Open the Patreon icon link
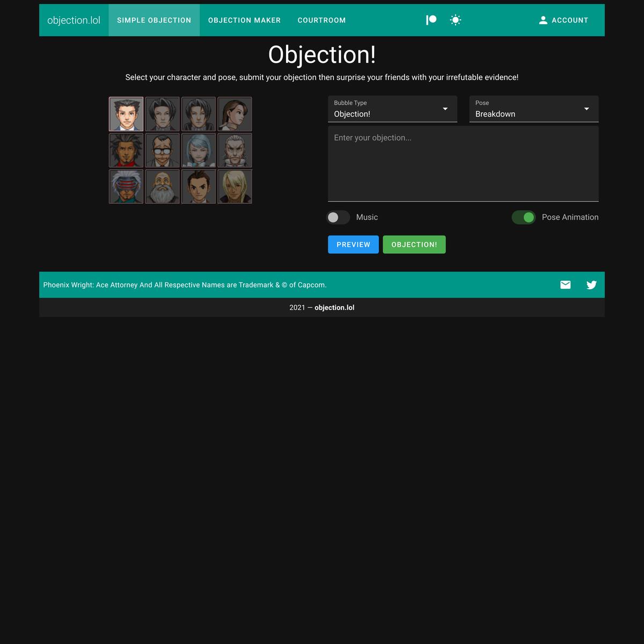Viewport: 644px width, 644px height. (431, 20)
